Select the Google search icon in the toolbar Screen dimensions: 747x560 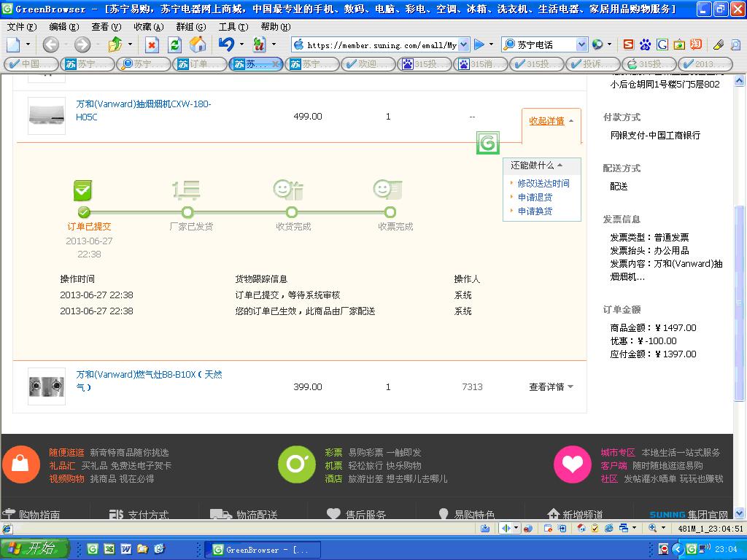(x=662, y=44)
